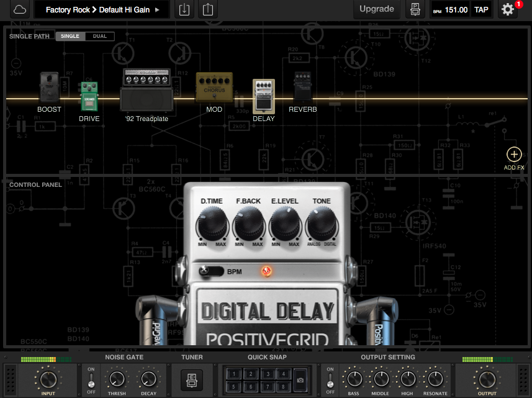Click the Upgrade button
Image resolution: width=532 pixels, height=398 pixels.
coord(376,9)
